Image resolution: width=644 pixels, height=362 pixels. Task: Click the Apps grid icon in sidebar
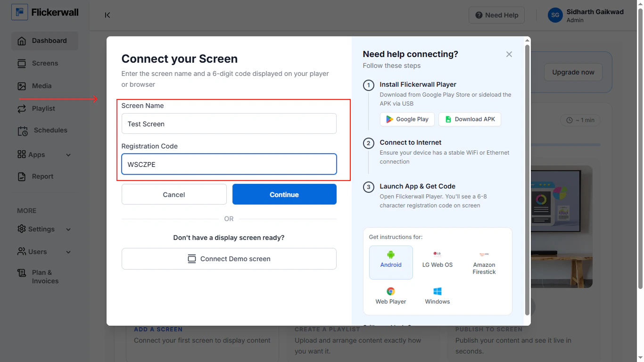pyautogui.click(x=22, y=155)
